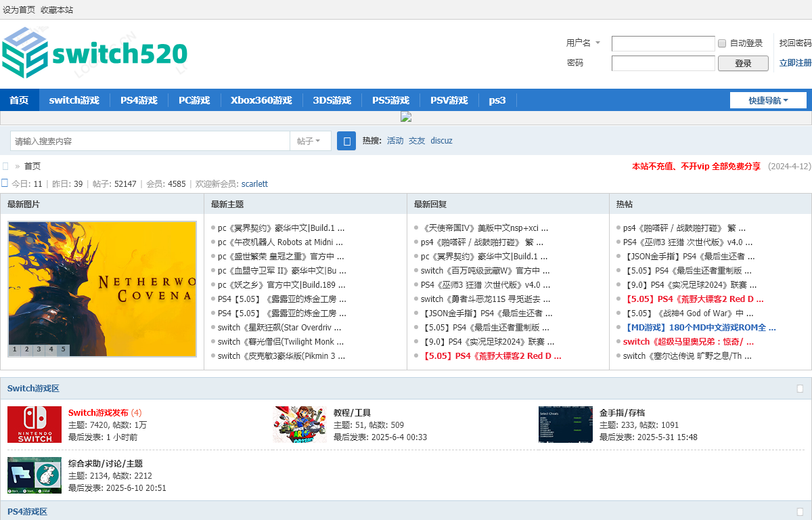Open the PC游戏 navigation tab
The height and width of the screenshot is (520, 812).
click(194, 100)
